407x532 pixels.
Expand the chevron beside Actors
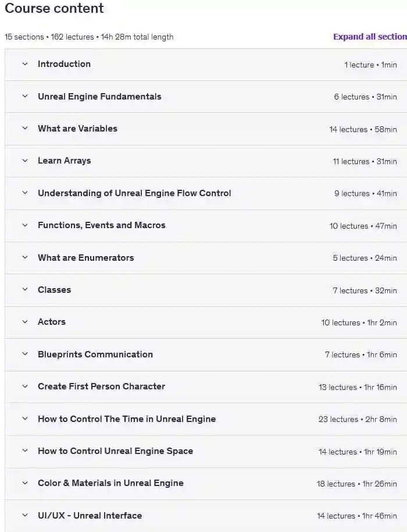coord(25,322)
